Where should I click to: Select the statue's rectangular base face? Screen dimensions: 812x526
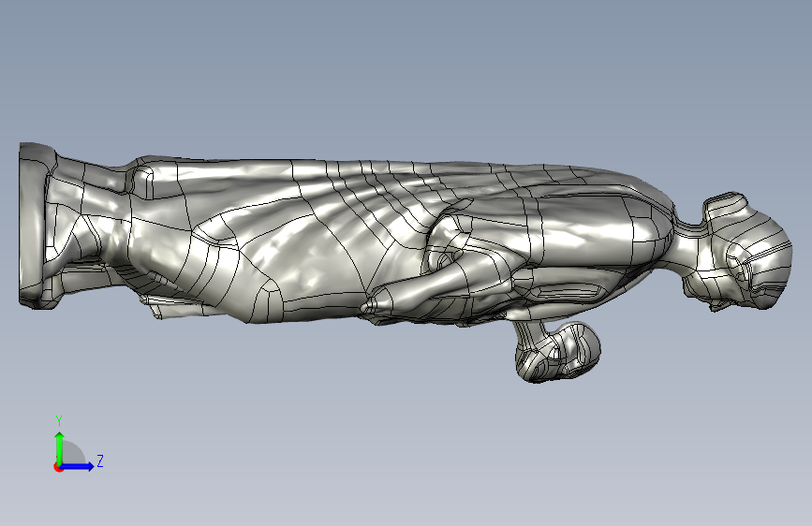click(32, 226)
